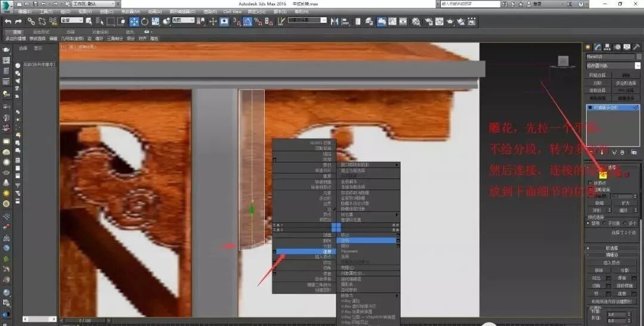Switch to the 自由形式 ribbon tab
644x326 pixels.
pyautogui.click(x=41, y=32)
